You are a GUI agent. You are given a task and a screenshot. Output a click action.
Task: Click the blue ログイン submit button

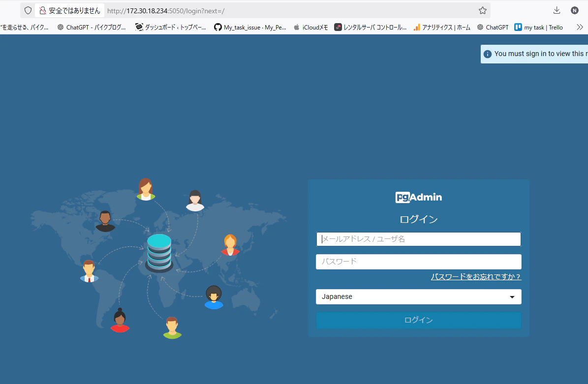coord(419,320)
